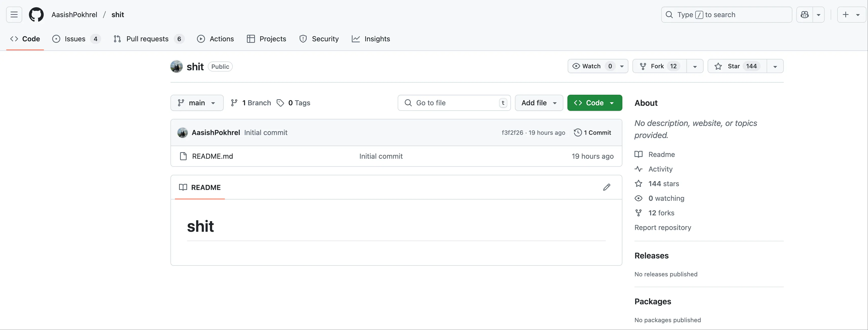View the 1 Commit history

(x=593, y=132)
